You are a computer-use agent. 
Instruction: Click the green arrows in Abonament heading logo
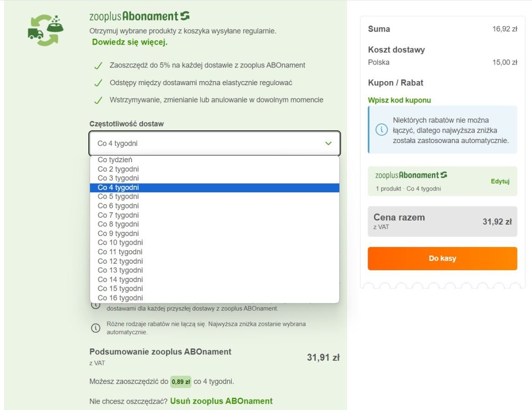coord(185,15)
